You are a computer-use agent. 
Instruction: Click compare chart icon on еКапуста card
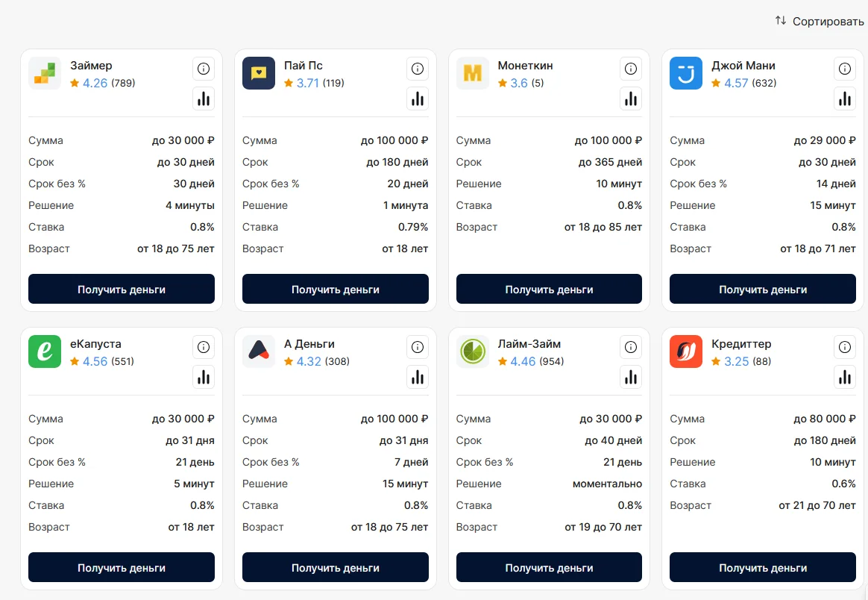[x=204, y=377]
